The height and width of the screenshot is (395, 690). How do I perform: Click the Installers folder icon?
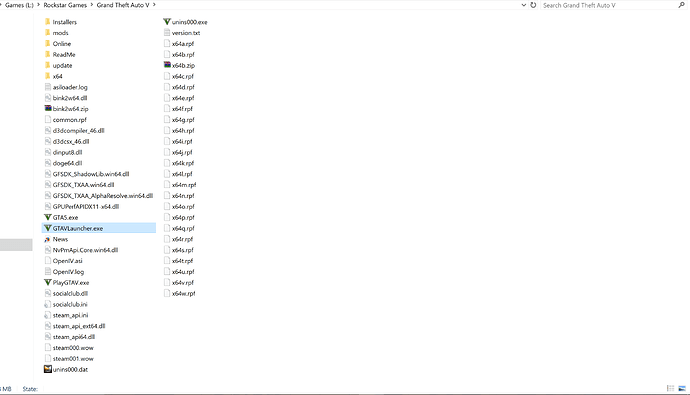click(48, 22)
